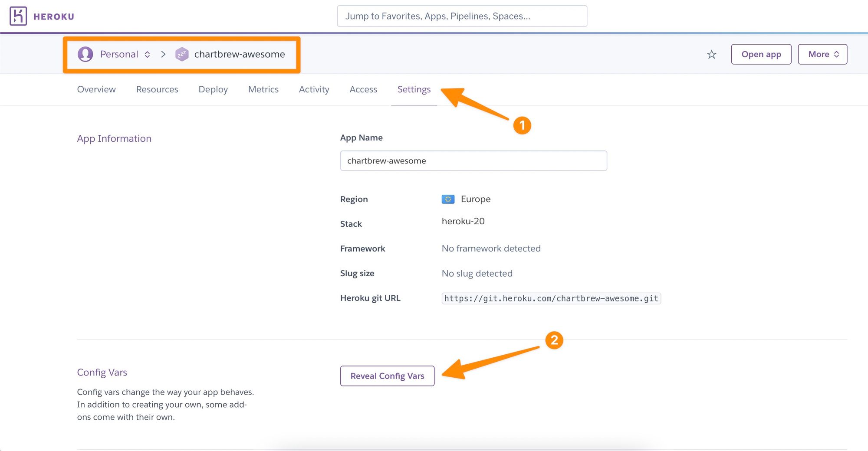Open the More dropdown menu
Viewport: 868px width, 451px height.
click(x=822, y=54)
